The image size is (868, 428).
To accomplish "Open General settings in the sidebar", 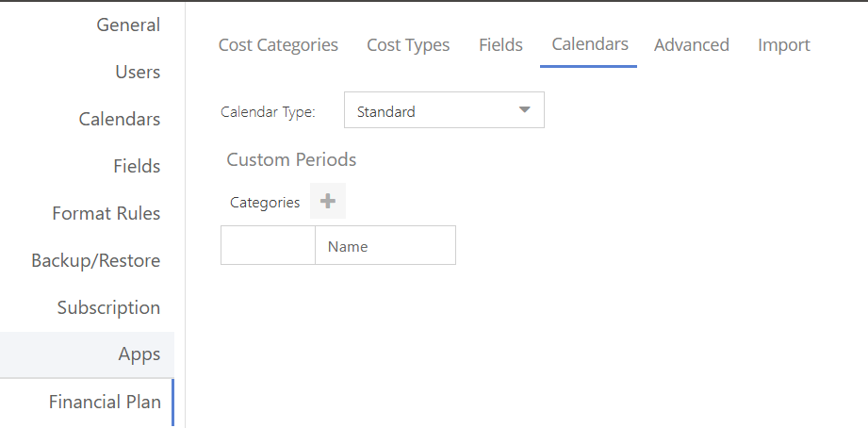I will [128, 25].
